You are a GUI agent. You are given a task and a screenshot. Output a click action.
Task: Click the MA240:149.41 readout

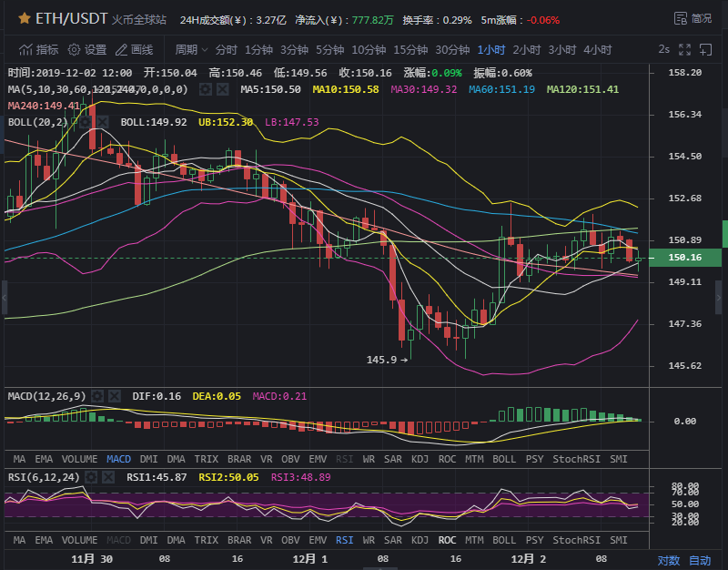tap(44, 106)
